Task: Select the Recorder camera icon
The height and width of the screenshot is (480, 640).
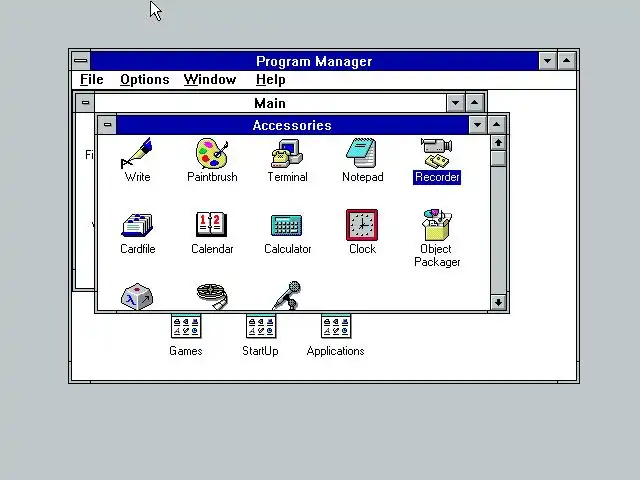Action: (437, 153)
